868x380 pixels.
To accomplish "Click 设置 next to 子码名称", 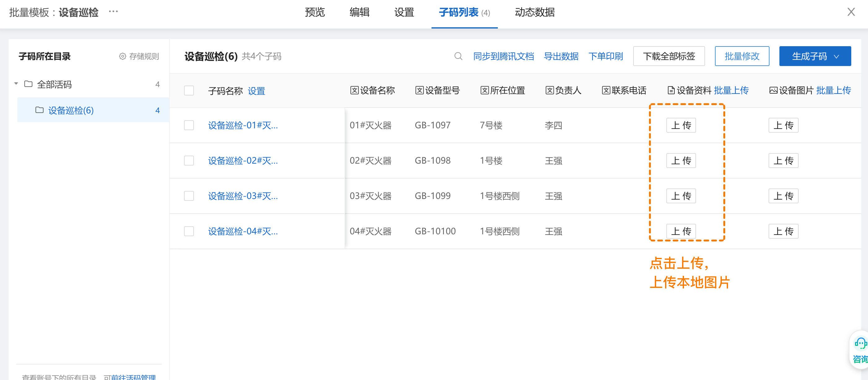I will (x=256, y=91).
